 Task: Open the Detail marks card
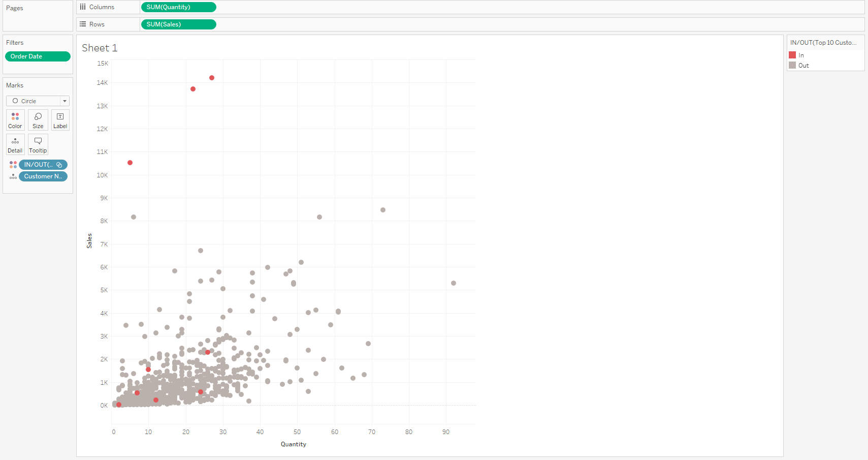15,144
